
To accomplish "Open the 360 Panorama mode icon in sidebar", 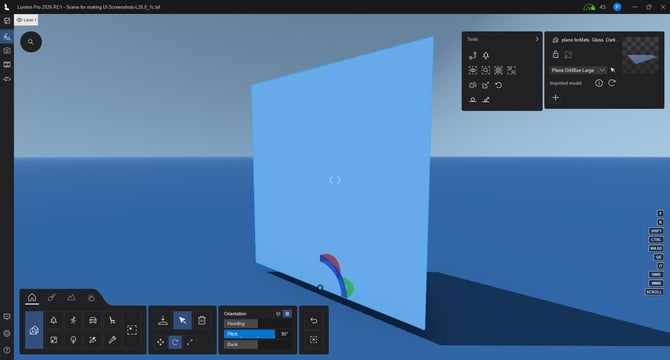I will tap(7, 79).
